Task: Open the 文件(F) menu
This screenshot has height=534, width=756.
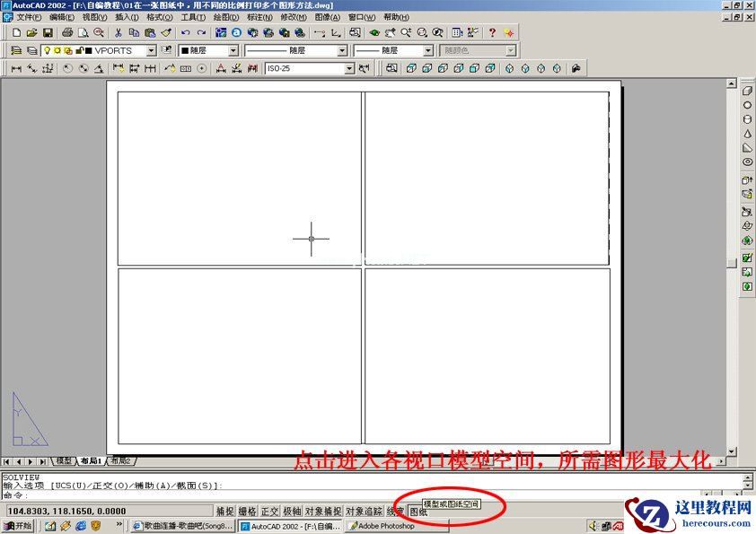Action: coord(29,17)
